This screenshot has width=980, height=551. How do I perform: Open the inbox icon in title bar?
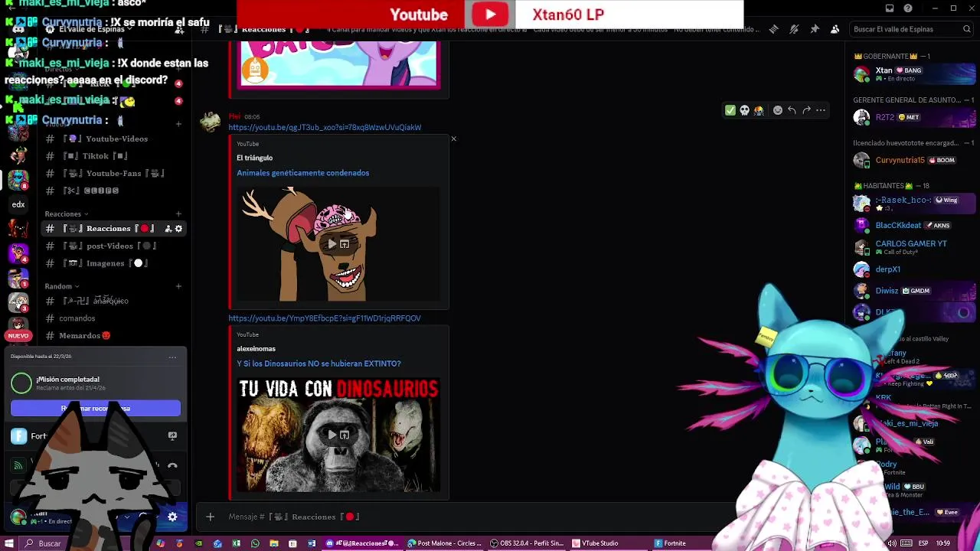pos(890,8)
